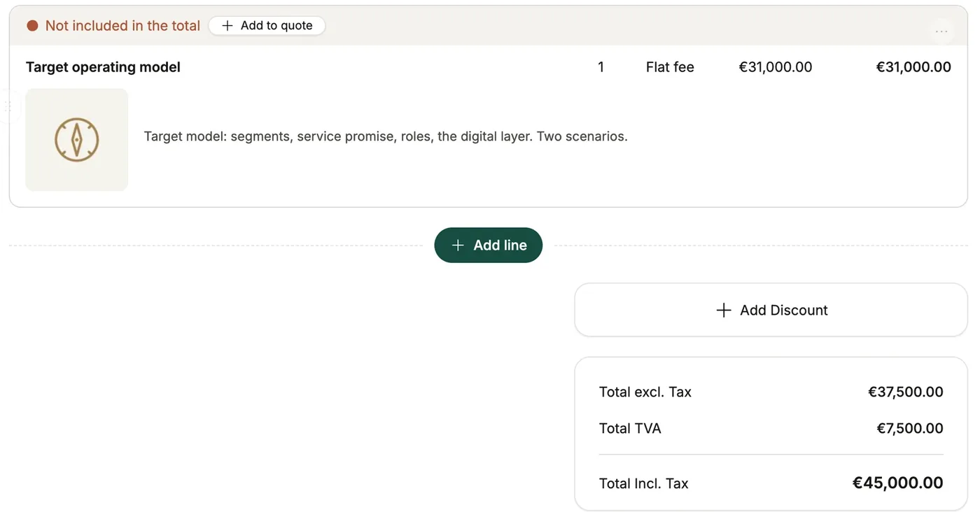Grab the drag handle on line's left edge
The image size is (980, 512).
click(8, 106)
